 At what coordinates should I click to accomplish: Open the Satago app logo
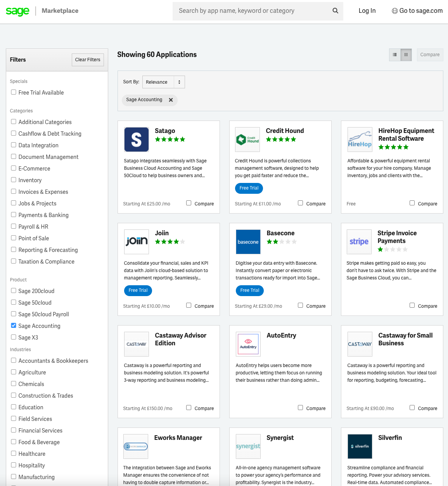[x=137, y=140]
